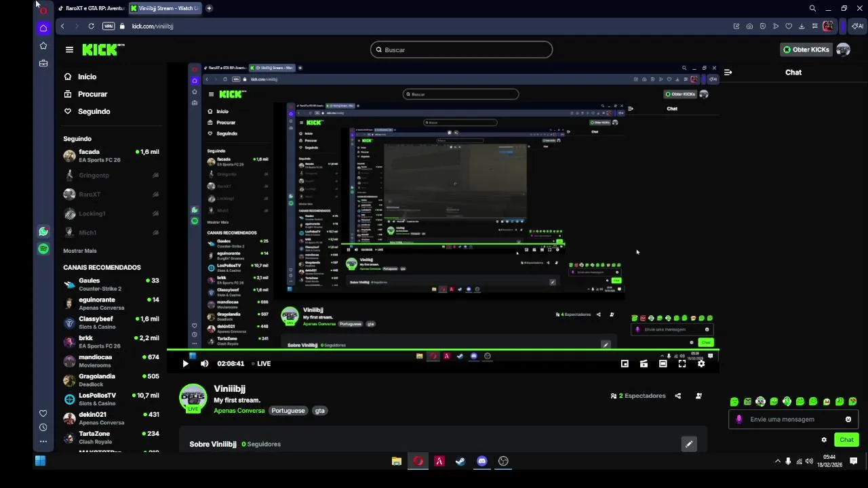
Task: Open facada followed channel
Action: click(111, 156)
